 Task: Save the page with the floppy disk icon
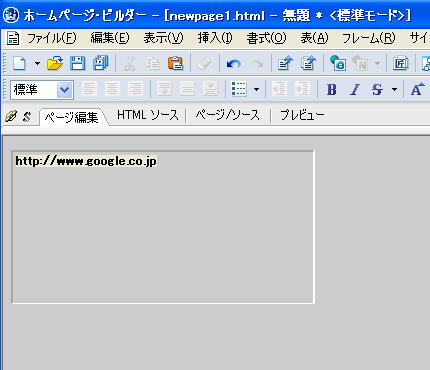pyautogui.click(x=77, y=63)
